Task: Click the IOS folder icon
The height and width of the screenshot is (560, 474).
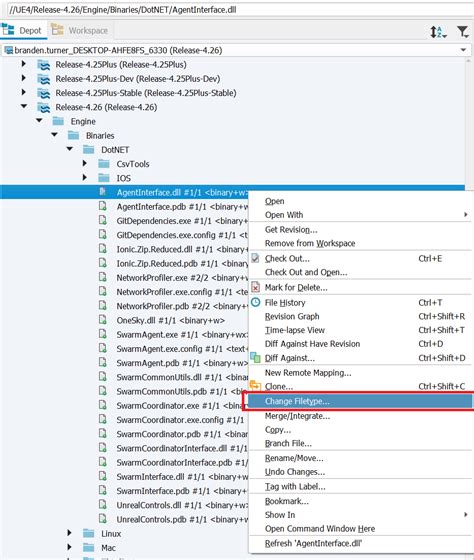Action: click(x=104, y=178)
